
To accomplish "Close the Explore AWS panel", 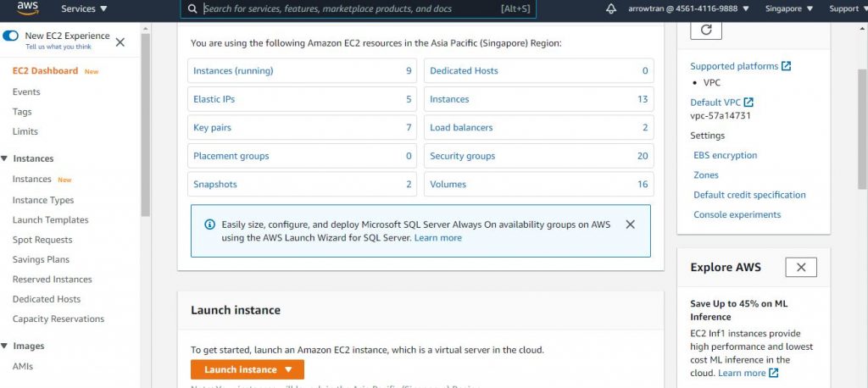I will pyautogui.click(x=801, y=268).
